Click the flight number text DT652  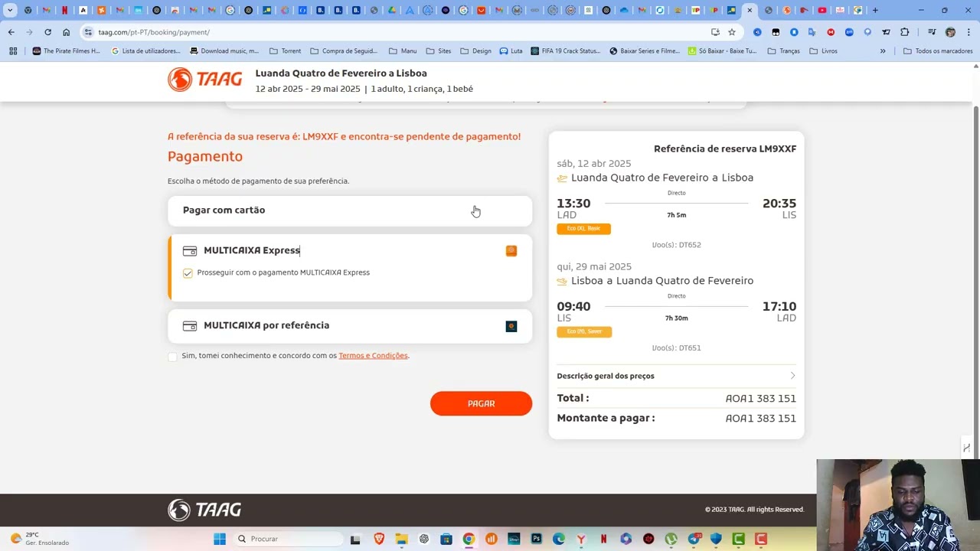[690, 245]
